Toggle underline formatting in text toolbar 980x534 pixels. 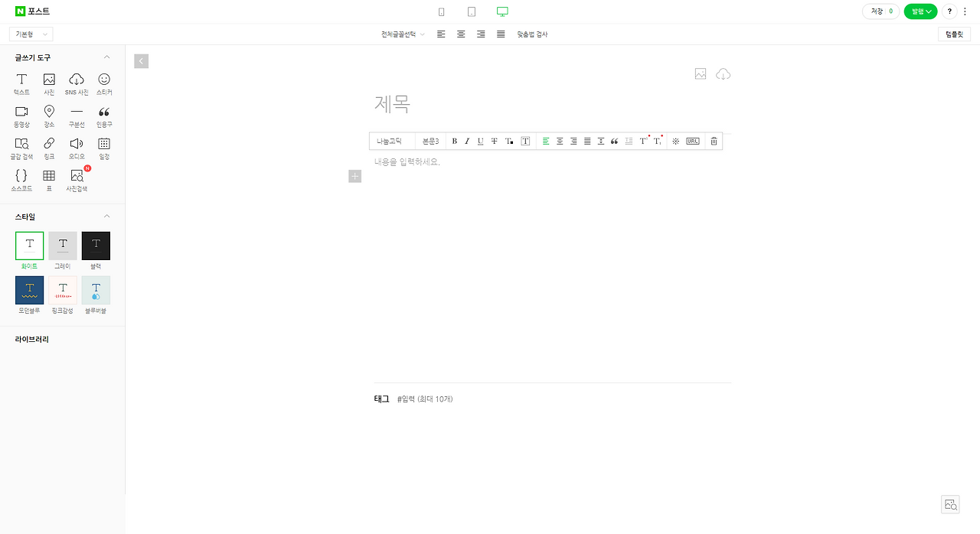tap(480, 141)
